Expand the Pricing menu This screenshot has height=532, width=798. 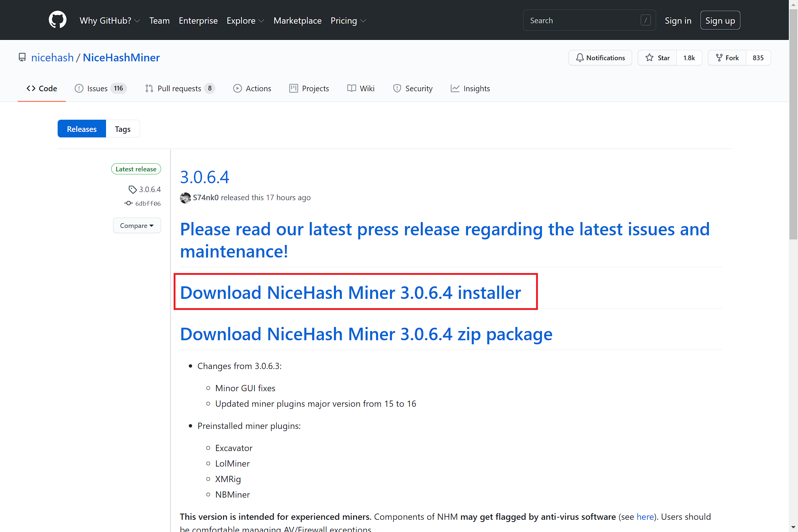(348, 21)
